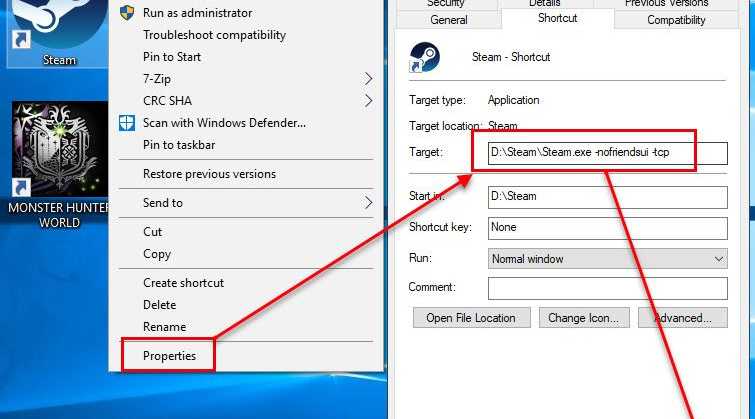Click the Shortcut key field
Viewport: 755px width, 419px height.
608,228
